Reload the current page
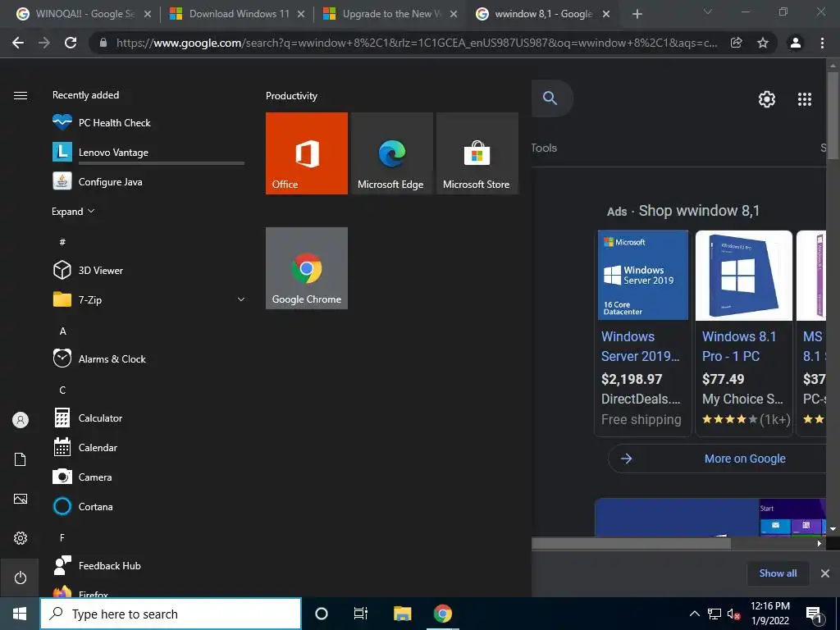This screenshot has width=840, height=630. pyautogui.click(x=71, y=43)
